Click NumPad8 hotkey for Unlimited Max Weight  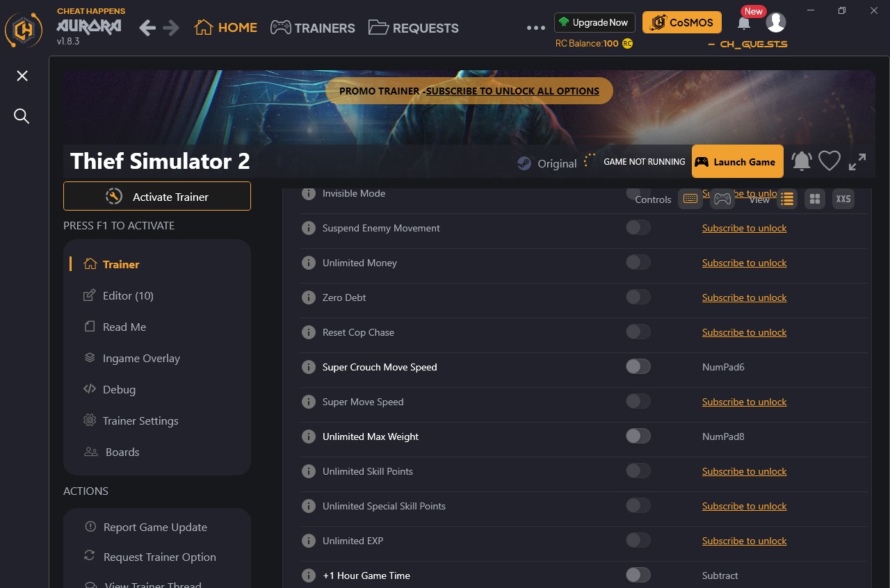(723, 436)
